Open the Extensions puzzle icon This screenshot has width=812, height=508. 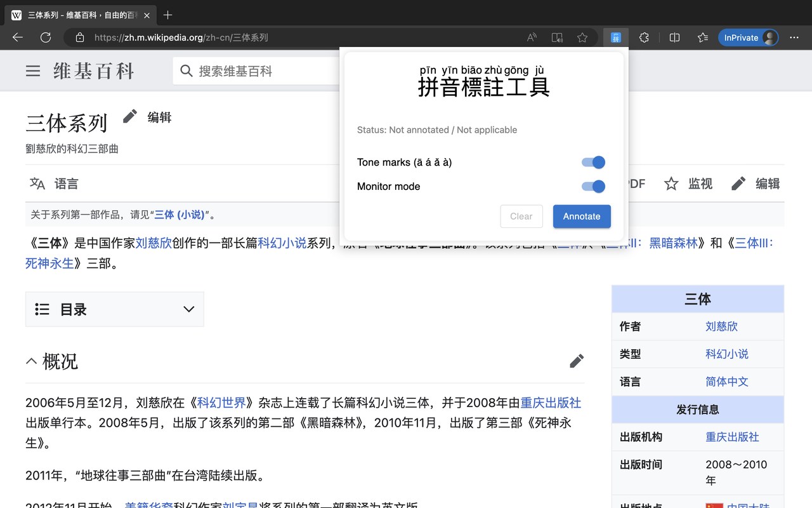pyautogui.click(x=644, y=37)
